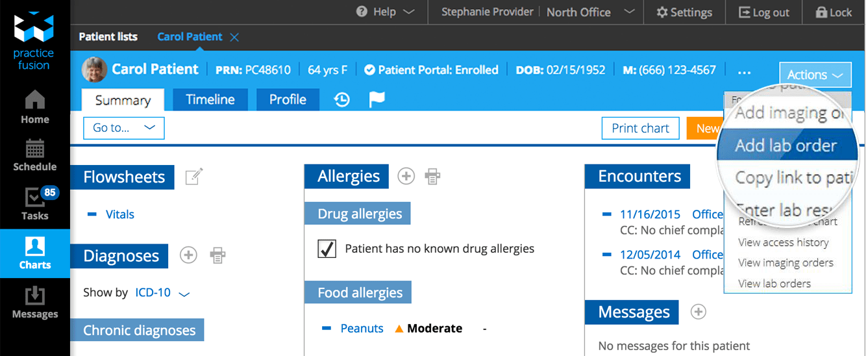Open the Actions dropdown menu
Image resolution: width=868 pixels, height=356 pixels.
pos(815,75)
